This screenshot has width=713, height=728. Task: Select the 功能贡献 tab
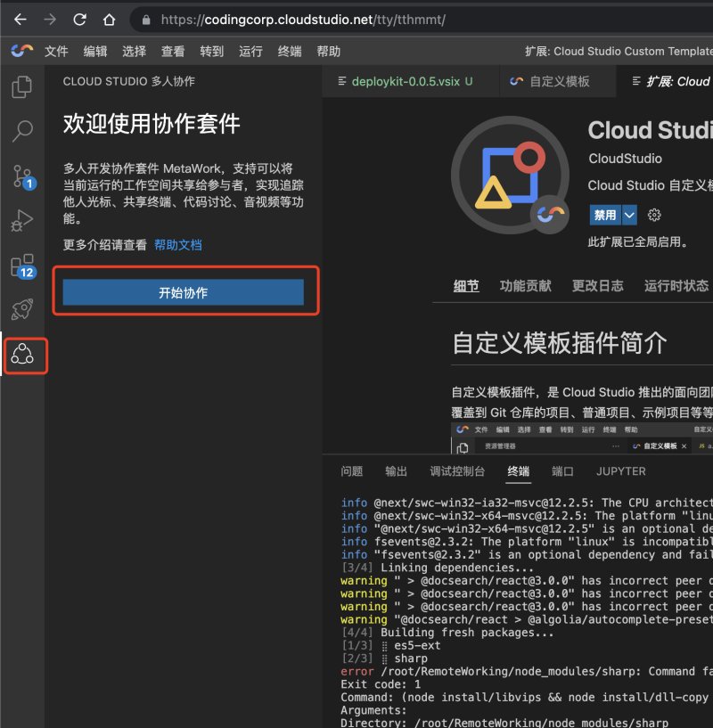525,285
